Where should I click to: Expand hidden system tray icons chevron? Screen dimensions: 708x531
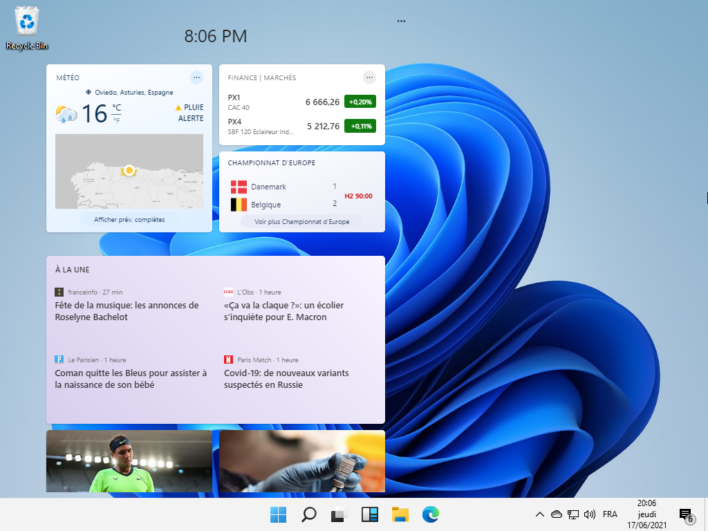click(x=540, y=514)
